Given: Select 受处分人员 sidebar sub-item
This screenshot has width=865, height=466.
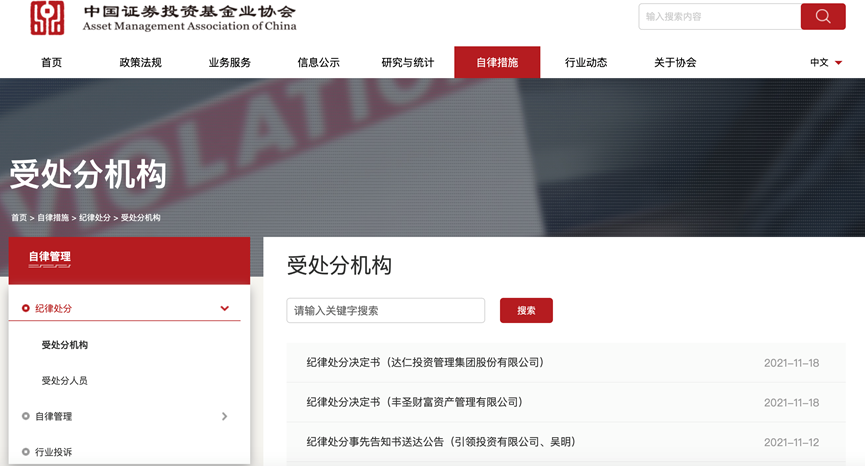Looking at the screenshot, I should [65, 381].
